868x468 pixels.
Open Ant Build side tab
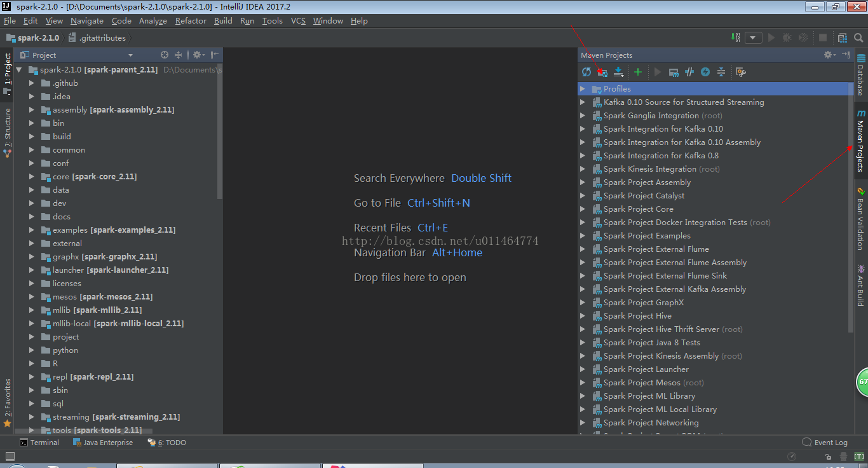tap(861, 286)
